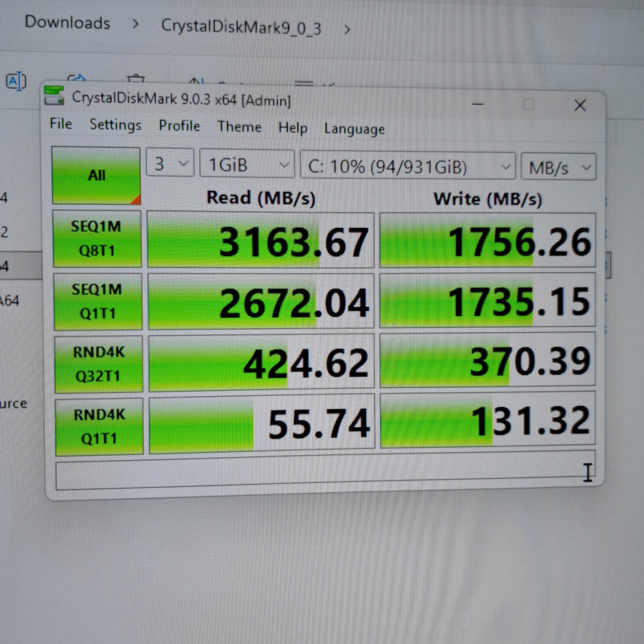Click the CrystalDiskMark app icon in title bar
644x644 pixels.
[54, 95]
